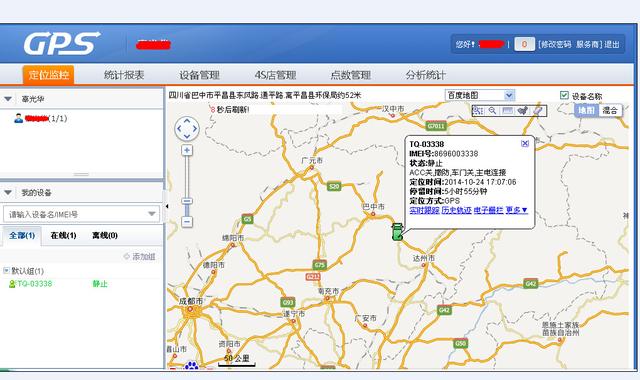
Task: Select the rectangle zoom-in tool in map toolbar
Action: coord(478,111)
